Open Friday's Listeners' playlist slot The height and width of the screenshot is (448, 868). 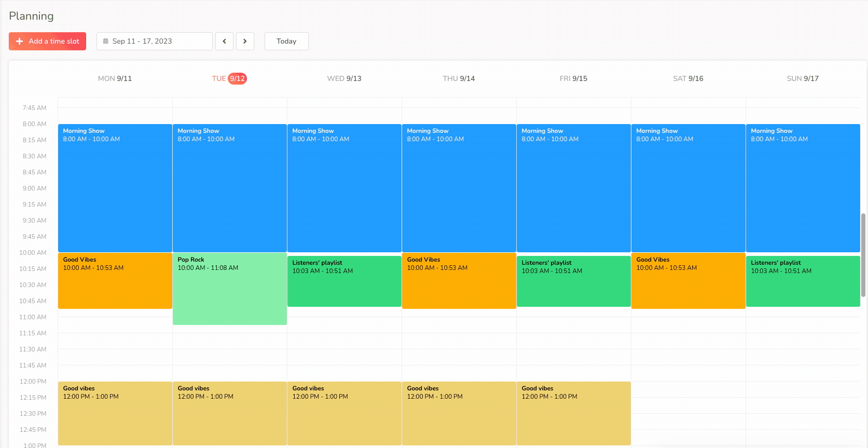[574, 281]
